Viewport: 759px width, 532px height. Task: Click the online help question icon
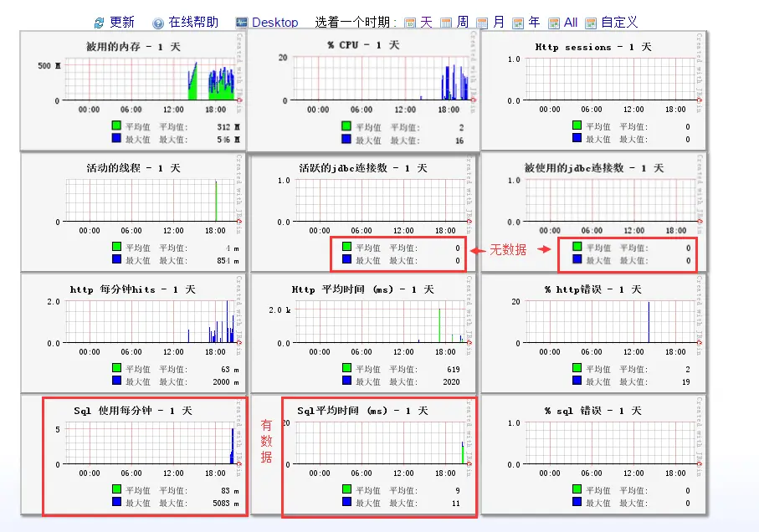[158, 23]
